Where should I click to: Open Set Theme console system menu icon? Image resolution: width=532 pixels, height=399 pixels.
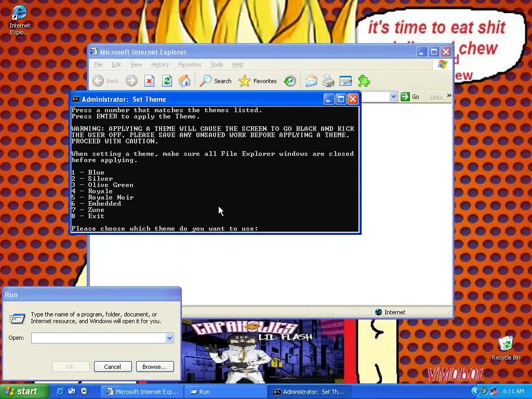coord(76,99)
